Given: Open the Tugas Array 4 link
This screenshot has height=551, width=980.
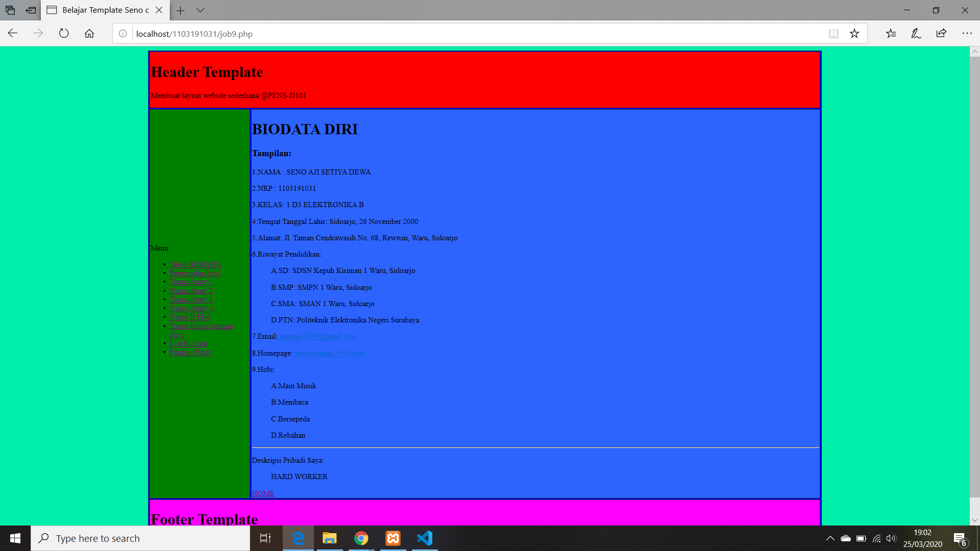Looking at the screenshot, I should [x=191, y=308].
